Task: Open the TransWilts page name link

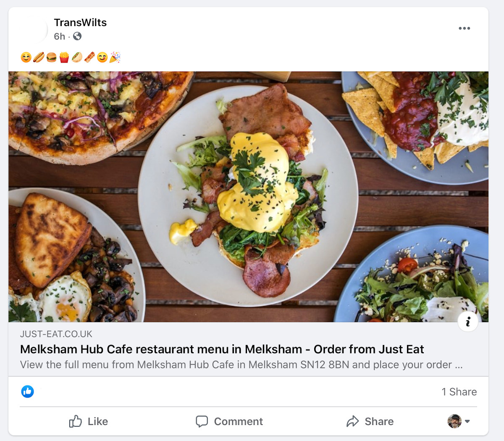Action: pyautogui.click(x=80, y=23)
